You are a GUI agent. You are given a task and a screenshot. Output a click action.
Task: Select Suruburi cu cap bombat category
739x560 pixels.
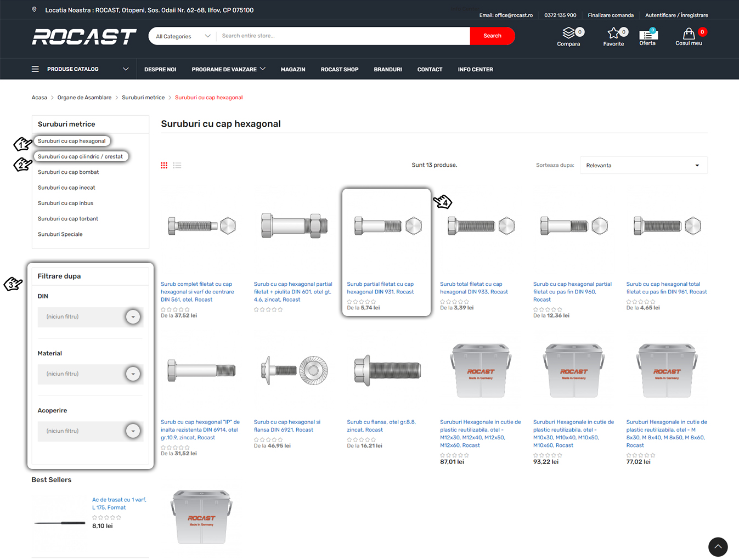coord(69,172)
